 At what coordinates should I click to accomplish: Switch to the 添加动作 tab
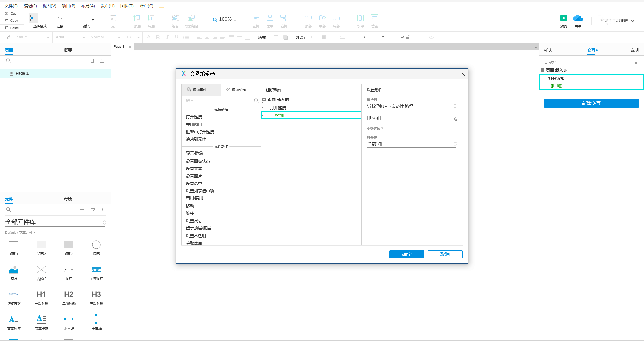click(x=236, y=90)
